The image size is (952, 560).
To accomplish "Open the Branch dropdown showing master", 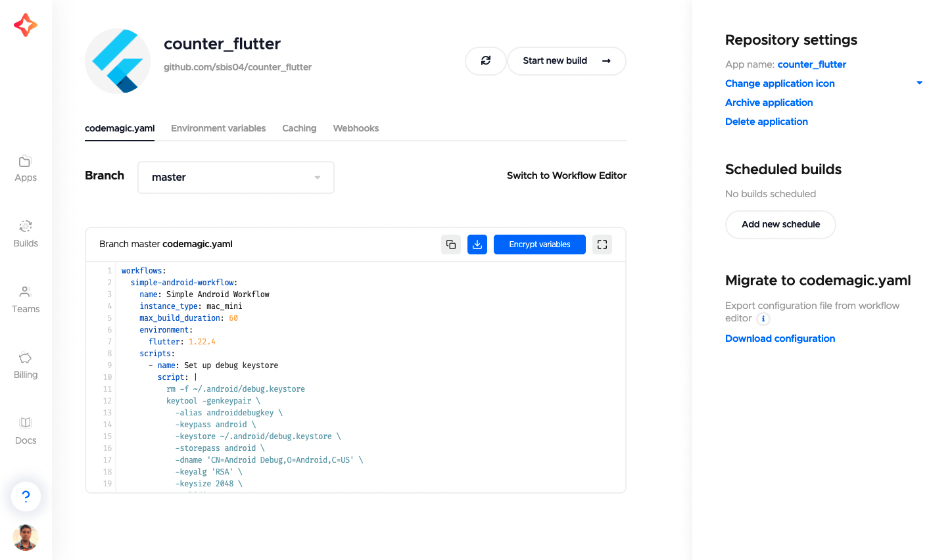I will point(236,177).
